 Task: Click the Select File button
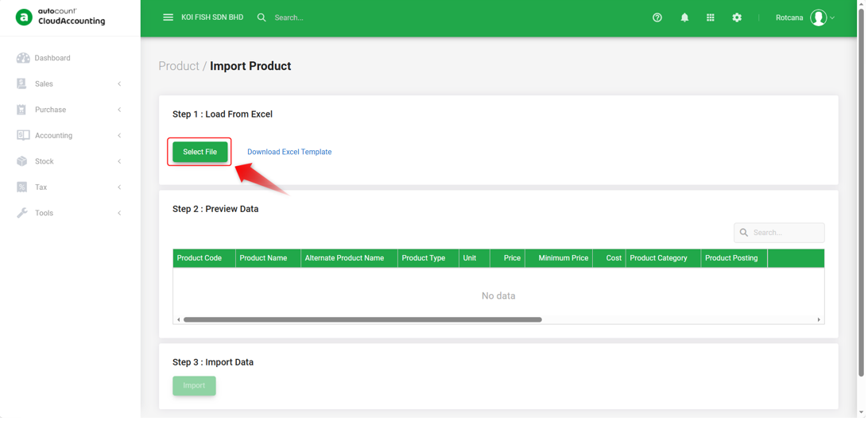click(200, 152)
